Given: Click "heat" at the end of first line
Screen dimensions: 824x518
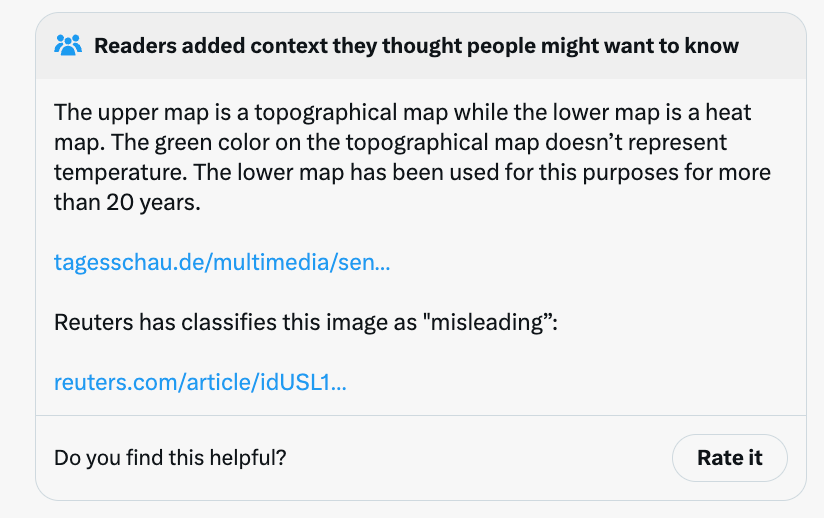Looking at the screenshot, I should click(728, 112).
